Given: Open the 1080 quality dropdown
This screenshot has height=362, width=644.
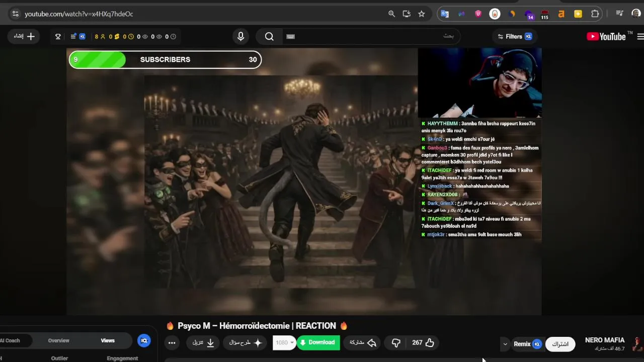Looking at the screenshot, I should point(284,343).
